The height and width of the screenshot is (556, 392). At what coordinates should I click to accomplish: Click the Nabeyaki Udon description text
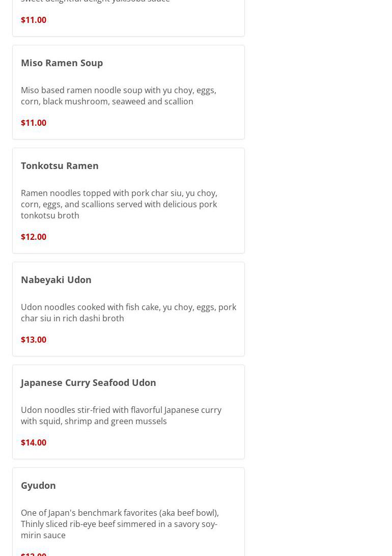click(x=129, y=313)
